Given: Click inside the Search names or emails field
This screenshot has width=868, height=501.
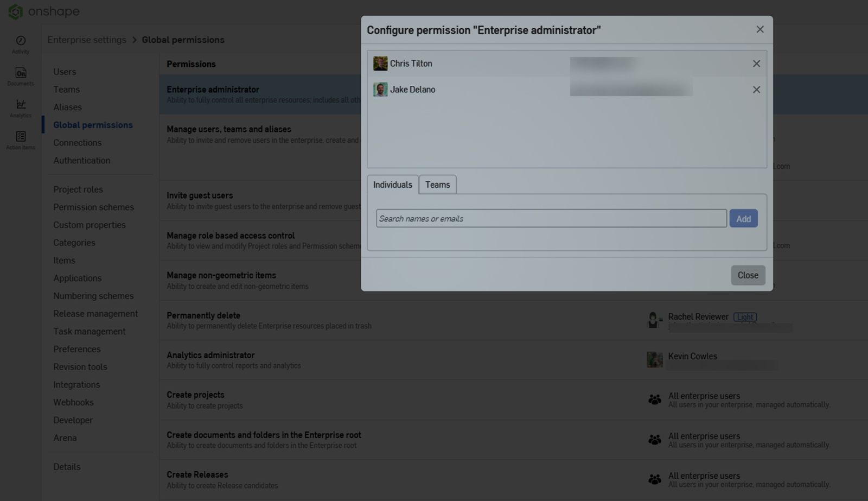Looking at the screenshot, I should 551,218.
